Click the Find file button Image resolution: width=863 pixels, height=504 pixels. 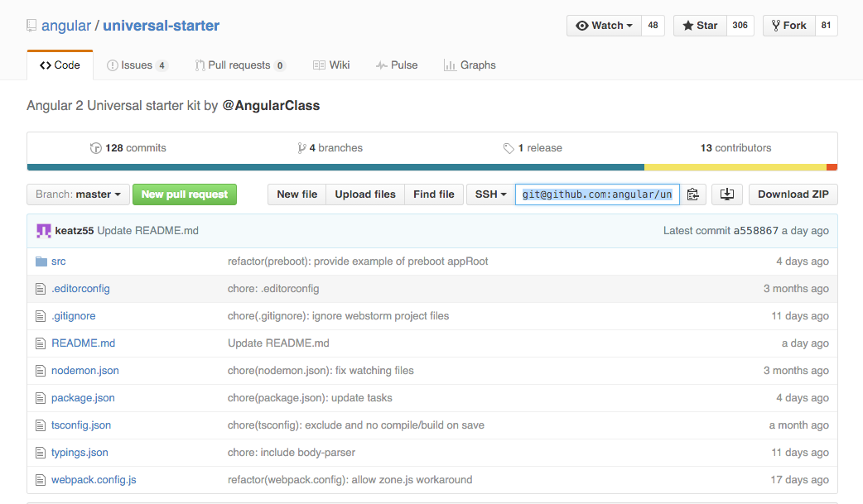pos(434,194)
